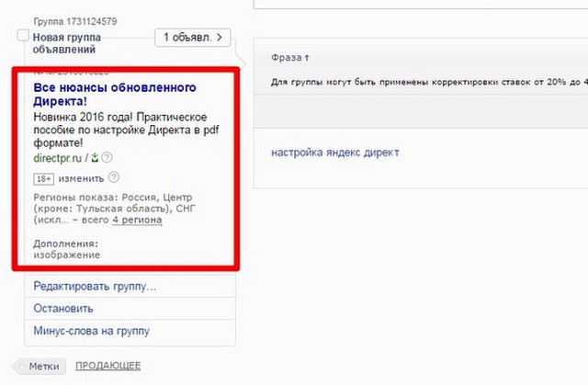The image size is (588, 385).
Task: Click the green download icon after directpr.ru
Action: coord(95,158)
